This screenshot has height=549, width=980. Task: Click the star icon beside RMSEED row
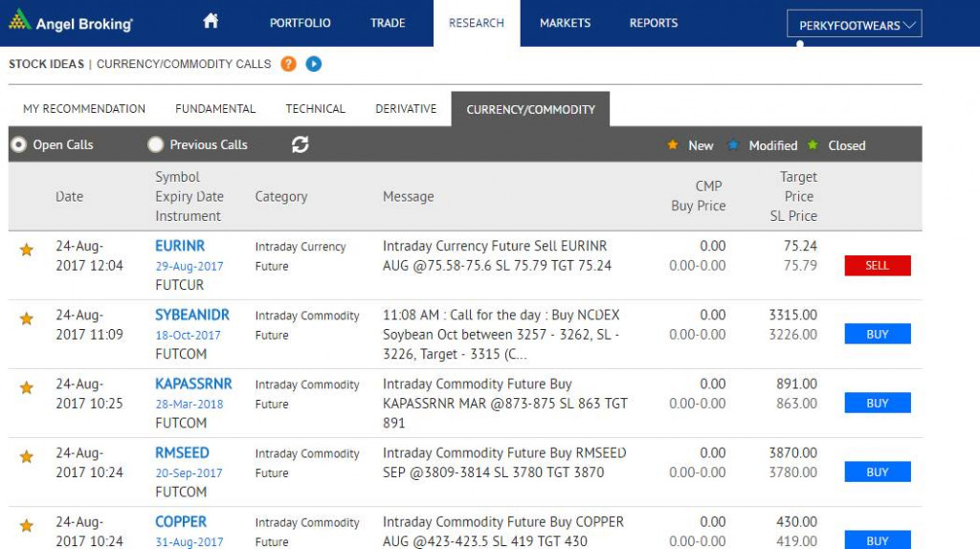click(x=27, y=457)
